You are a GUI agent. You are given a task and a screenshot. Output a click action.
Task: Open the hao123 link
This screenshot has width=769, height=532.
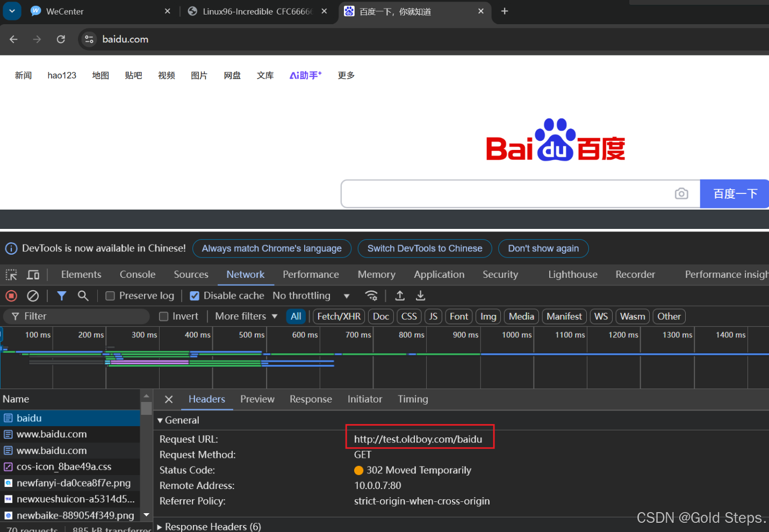tap(62, 75)
